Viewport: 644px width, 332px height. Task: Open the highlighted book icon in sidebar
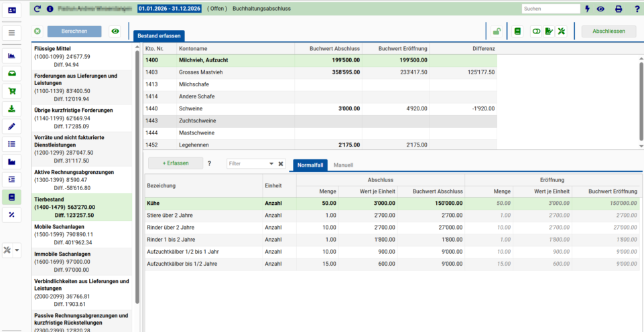(x=11, y=197)
